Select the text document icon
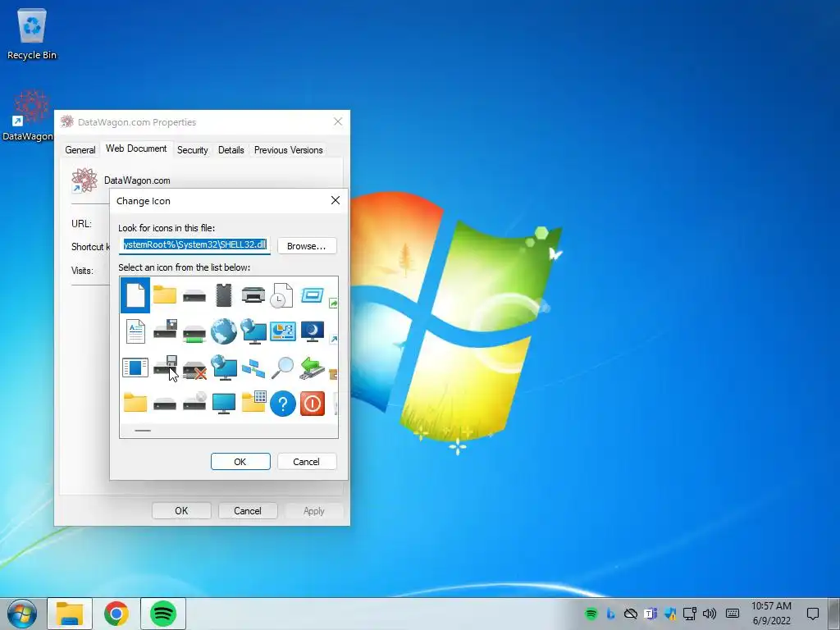Image resolution: width=840 pixels, height=630 pixels. pyautogui.click(x=135, y=331)
